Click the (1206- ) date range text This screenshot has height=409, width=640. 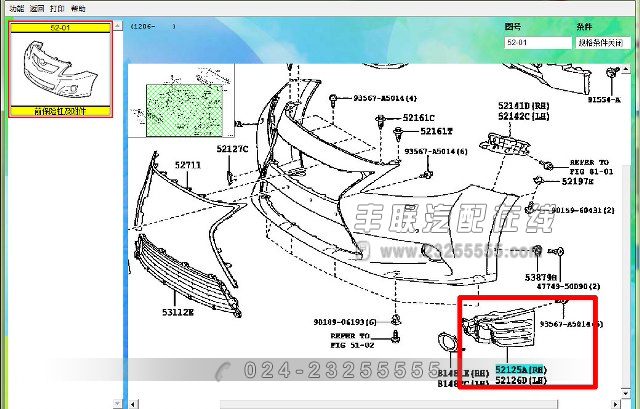tap(153, 26)
